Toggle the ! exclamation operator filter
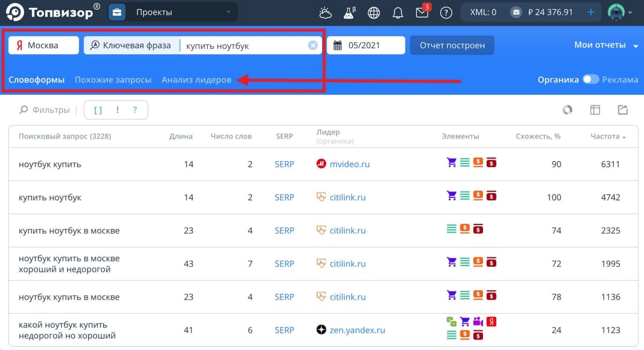The image size is (644, 350). [x=117, y=110]
